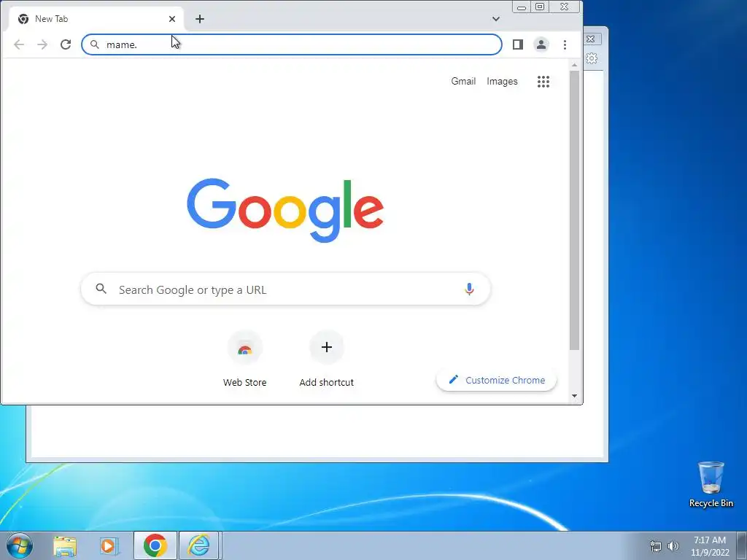Screen dimensions: 747x560
Task: Click the network tray icon
Action: (656, 546)
